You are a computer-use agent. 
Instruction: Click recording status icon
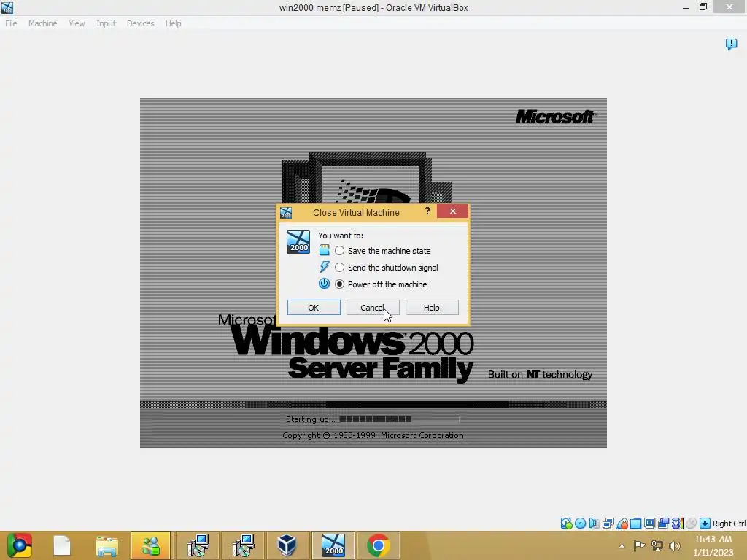click(663, 524)
